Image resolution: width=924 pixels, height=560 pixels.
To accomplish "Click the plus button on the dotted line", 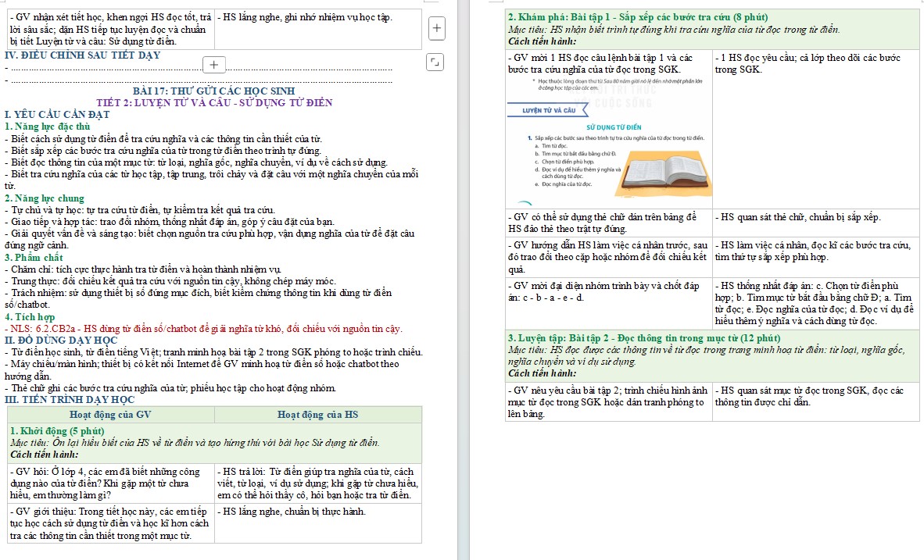I will tap(214, 65).
